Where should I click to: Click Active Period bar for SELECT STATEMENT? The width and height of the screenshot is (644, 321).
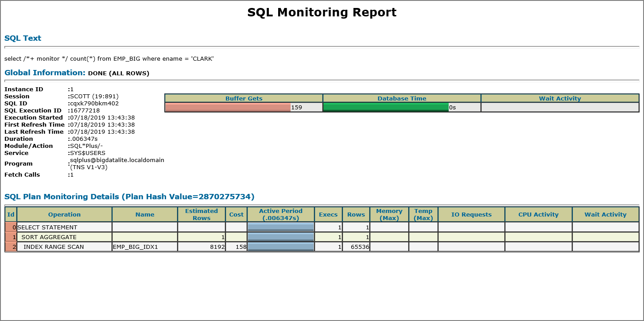tap(280, 227)
